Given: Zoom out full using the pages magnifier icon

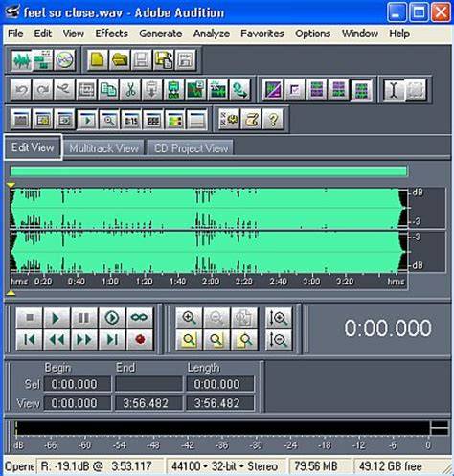Looking at the screenshot, I should [x=244, y=318].
